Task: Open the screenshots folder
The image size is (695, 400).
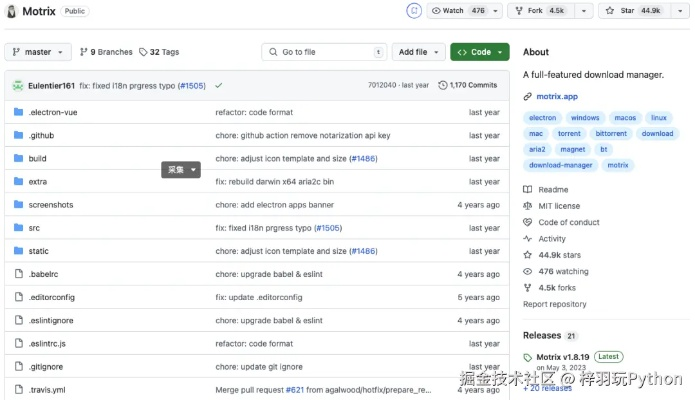Action: tap(51, 205)
